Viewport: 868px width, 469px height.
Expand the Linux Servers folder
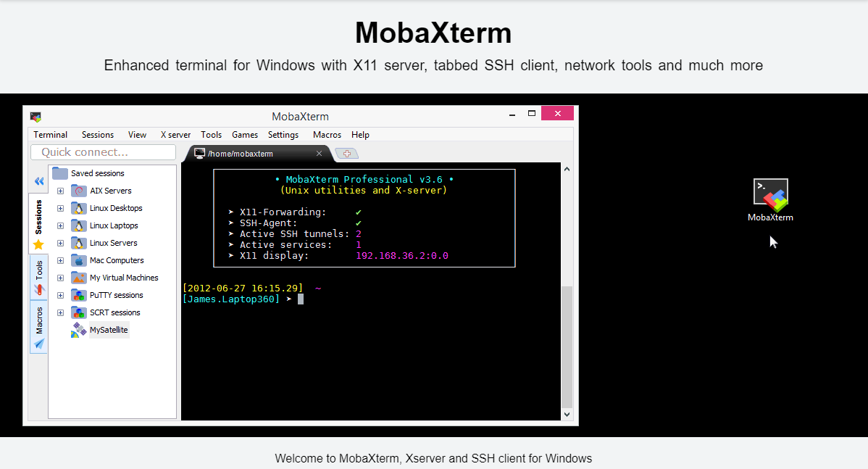click(x=60, y=243)
